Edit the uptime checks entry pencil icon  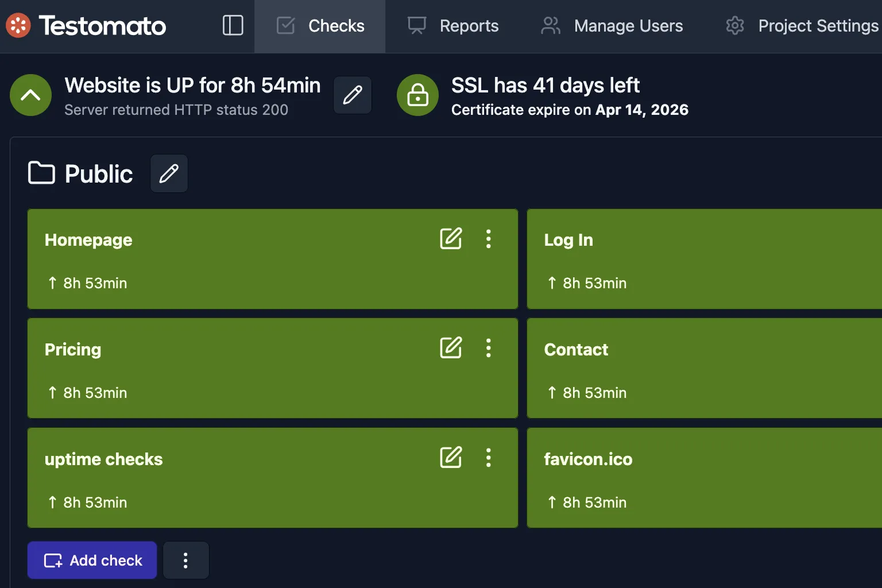451,458
